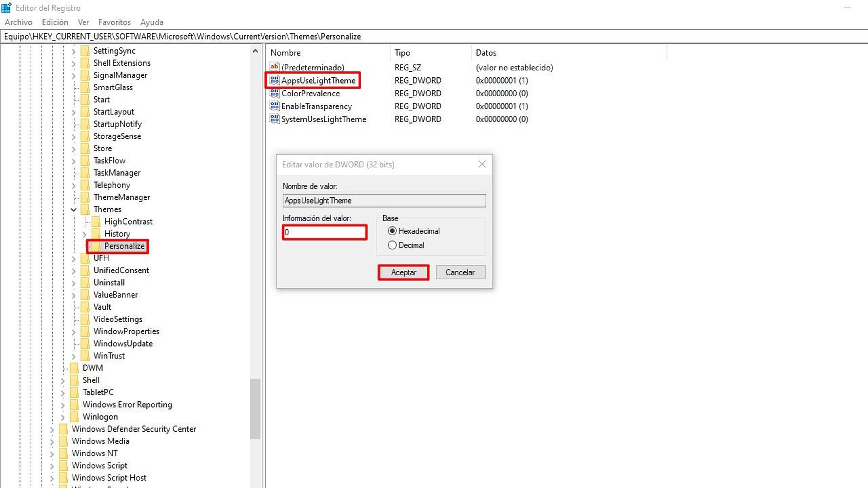
Task: Click the Start folder icon
Action: point(85,100)
